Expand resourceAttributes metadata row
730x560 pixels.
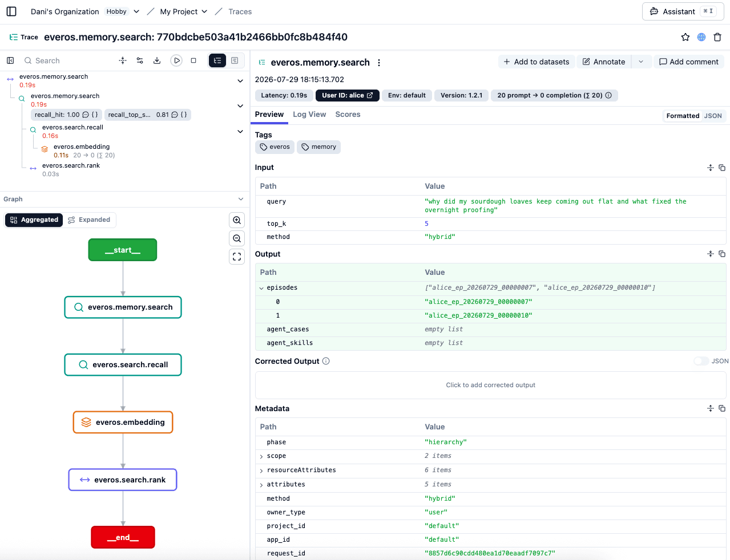pyautogui.click(x=261, y=470)
